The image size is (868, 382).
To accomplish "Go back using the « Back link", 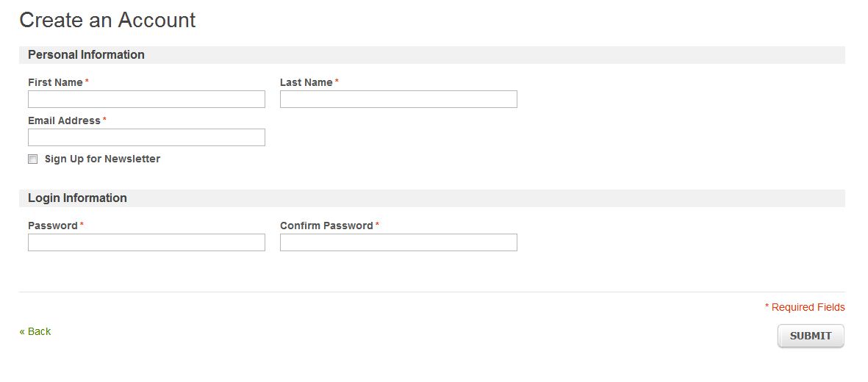I will coord(35,331).
